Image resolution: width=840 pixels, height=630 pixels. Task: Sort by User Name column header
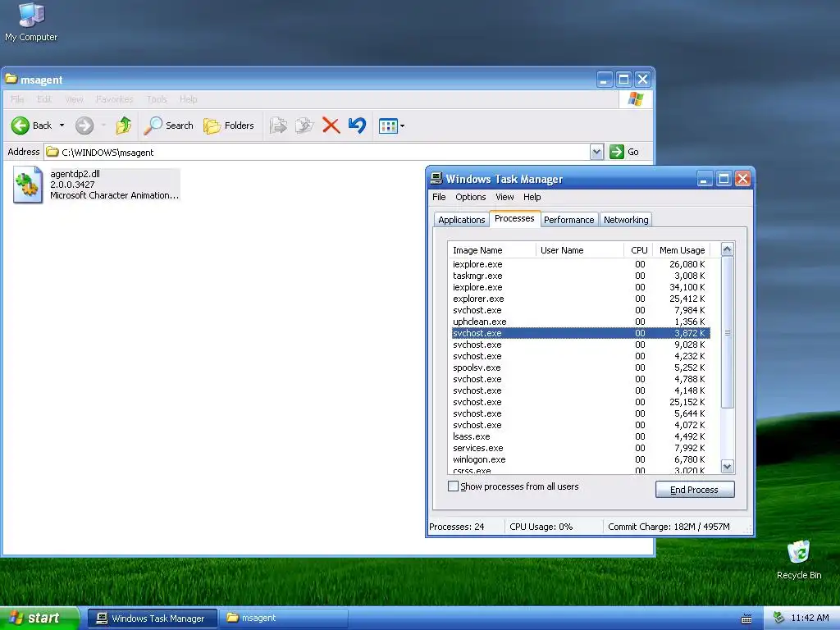tap(580, 250)
